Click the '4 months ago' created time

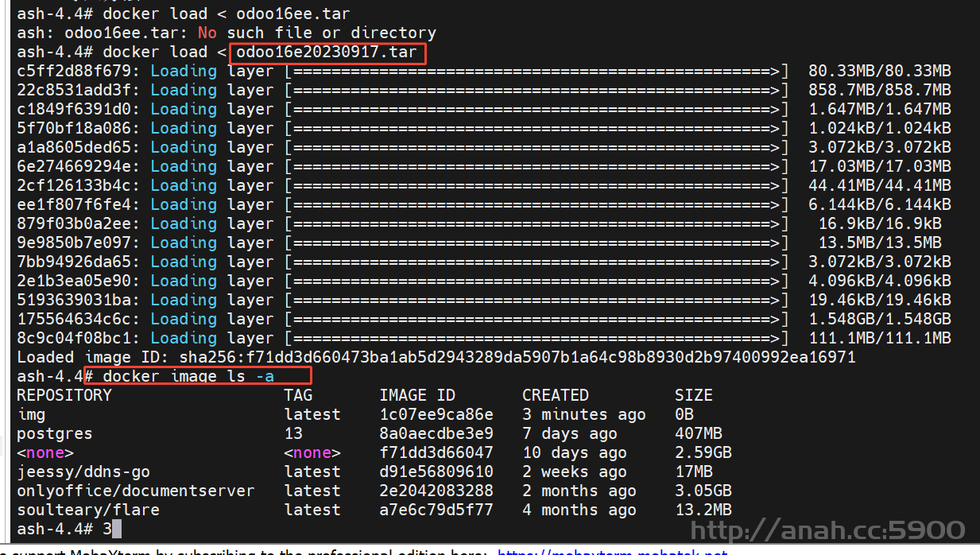tap(579, 510)
